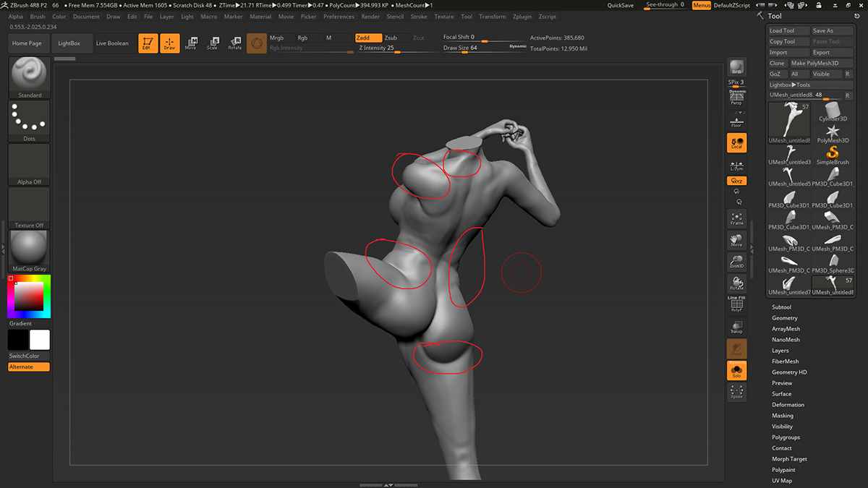Image resolution: width=868 pixels, height=488 pixels.
Task: Click the Zoom3D navigation icon
Action: [x=736, y=262]
